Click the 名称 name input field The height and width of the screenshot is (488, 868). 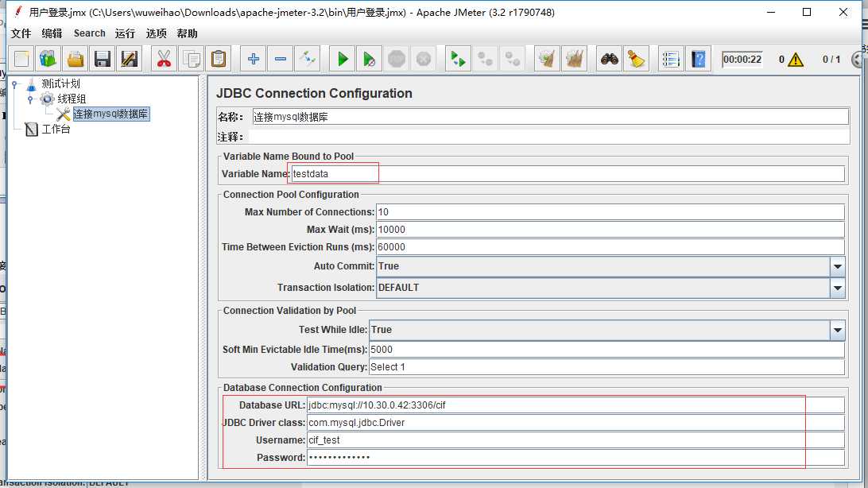pos(550,117)
